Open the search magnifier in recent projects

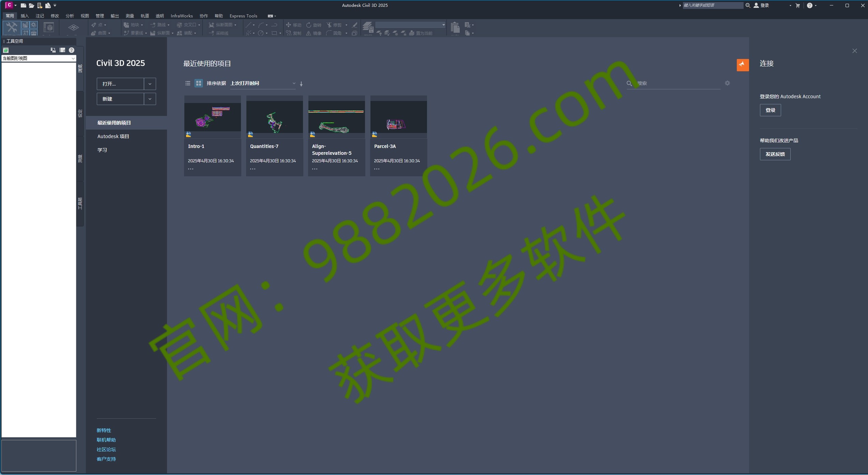pyautogui.click(x=629, y=83)
